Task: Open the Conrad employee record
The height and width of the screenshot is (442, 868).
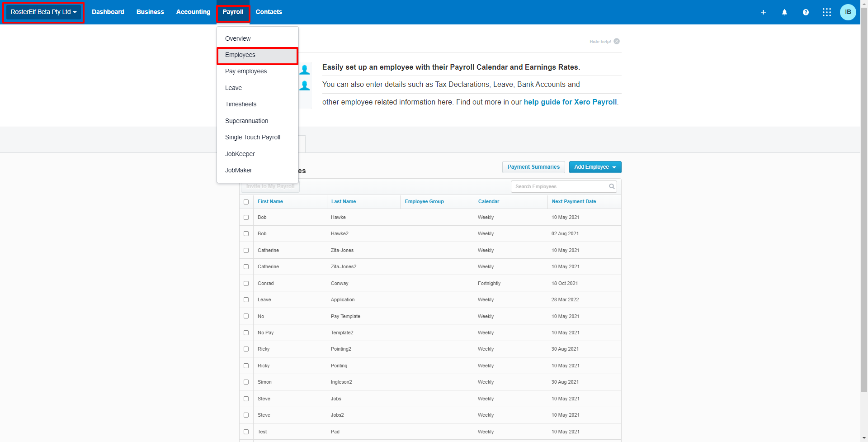Action: pyautogui.click(x=266, y=284)
